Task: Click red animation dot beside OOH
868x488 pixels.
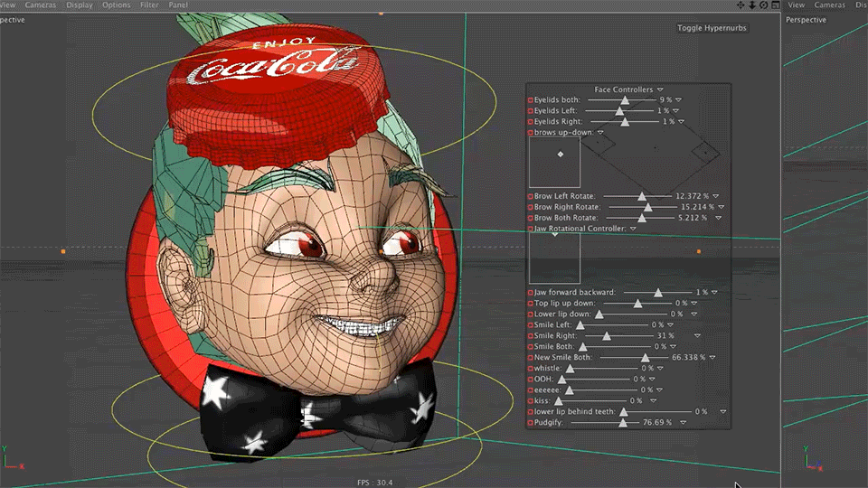Action: click(x=531, y=380)
